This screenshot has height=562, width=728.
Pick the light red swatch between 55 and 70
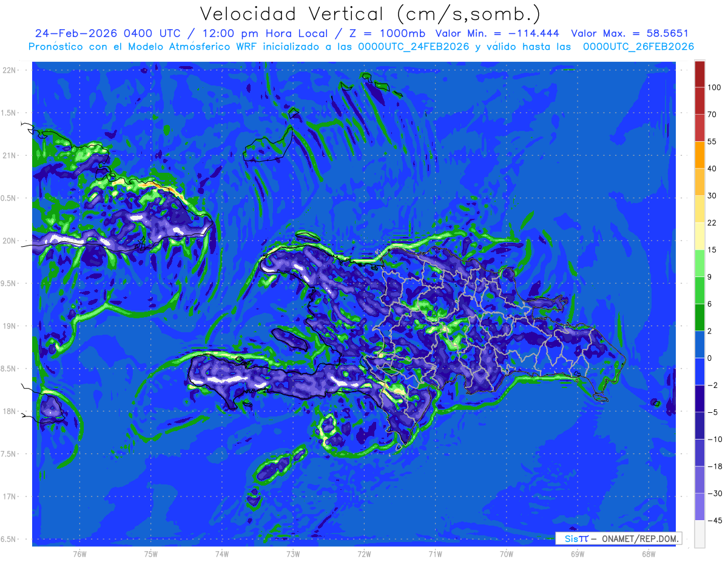point(699,127)
